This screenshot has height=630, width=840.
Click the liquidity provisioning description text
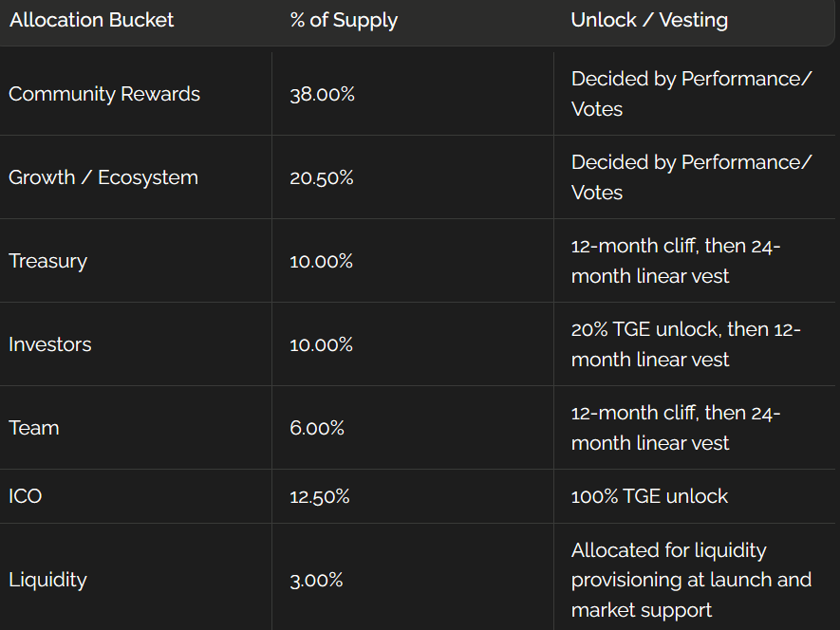click(x=691, y=580)
